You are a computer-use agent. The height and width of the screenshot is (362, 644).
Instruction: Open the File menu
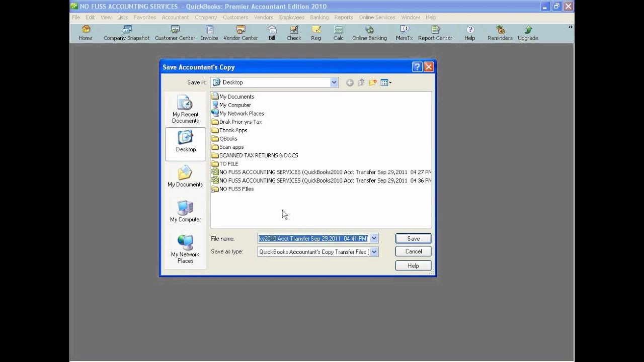click(76, 17)
